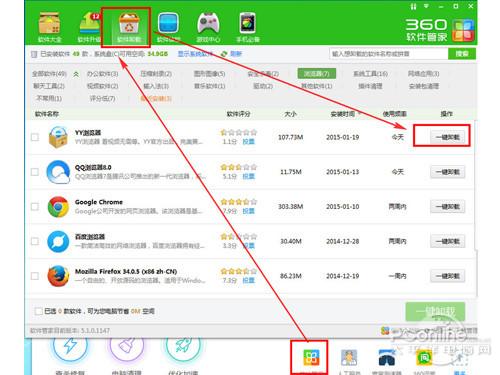This screenshot has width=500, height=375.
Task: Switch to the 办公软件(3) category
Action: 102,74
